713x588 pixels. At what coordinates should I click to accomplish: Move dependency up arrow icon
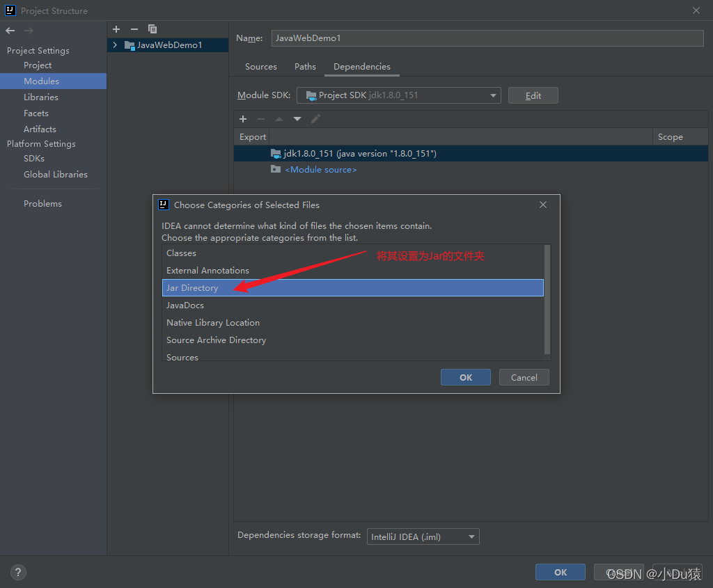tap(279, 119)
